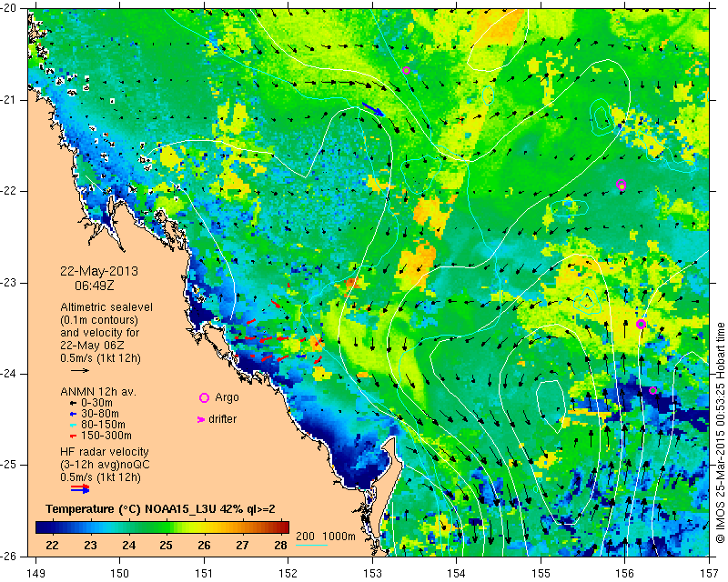The height and width of the screenshot is (582, 728).
Task: Click the Altimetric sealevel legend text
Action: coord(106,307)
